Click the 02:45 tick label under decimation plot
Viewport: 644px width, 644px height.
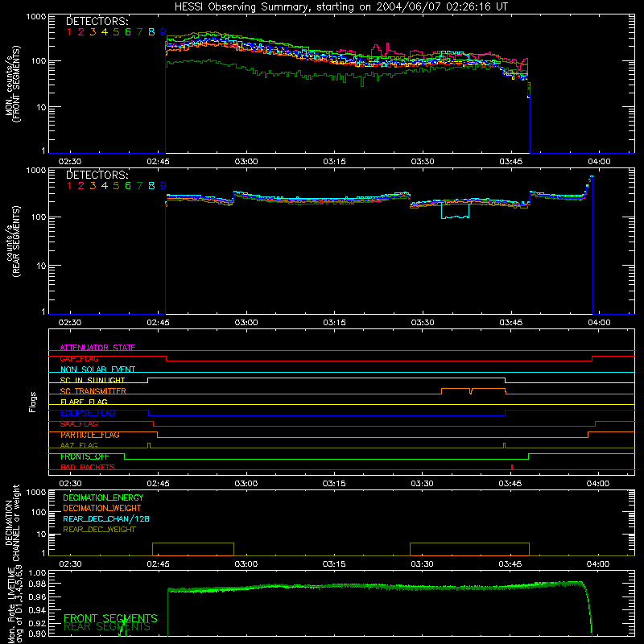tap(158, 564)
